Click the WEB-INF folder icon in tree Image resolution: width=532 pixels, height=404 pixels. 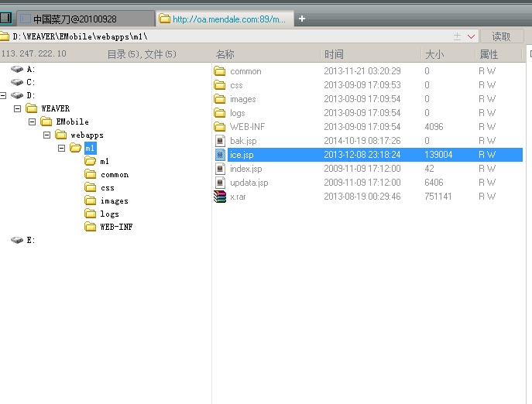(91, 227)
